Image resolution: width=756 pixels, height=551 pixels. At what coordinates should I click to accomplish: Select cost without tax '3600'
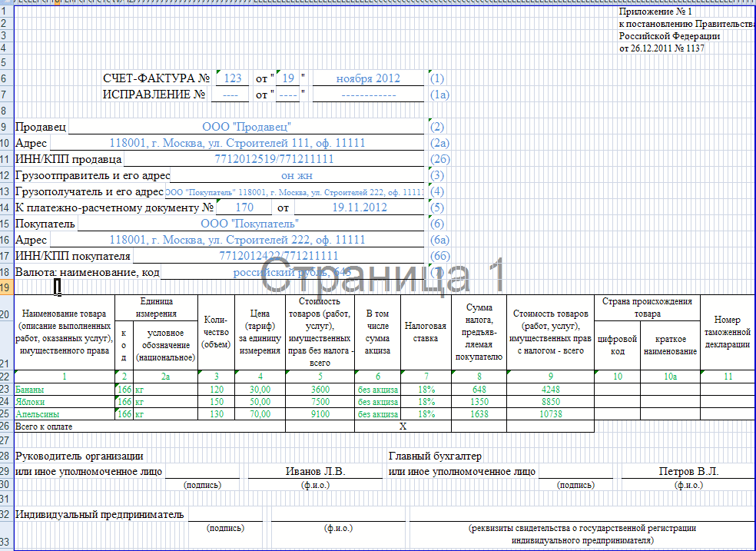(x=320, y=389)
